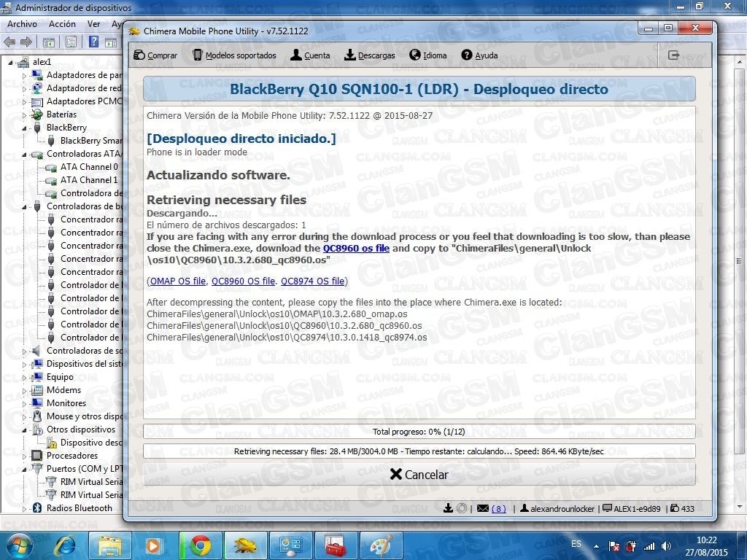Viewport: 747px width, 560px height.
Task: Open Modelos soportados list
Action: point(234,55)
